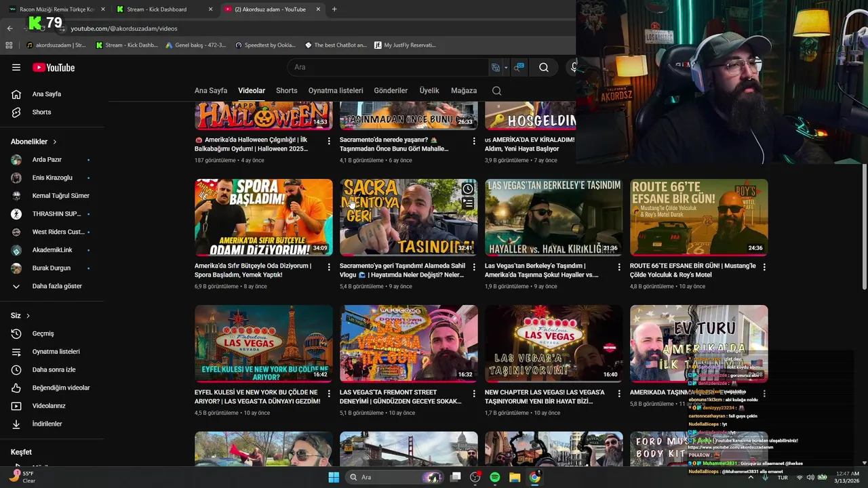Open Üyelik channel tab
868x488 pixels.
click(x=429, y=90)
